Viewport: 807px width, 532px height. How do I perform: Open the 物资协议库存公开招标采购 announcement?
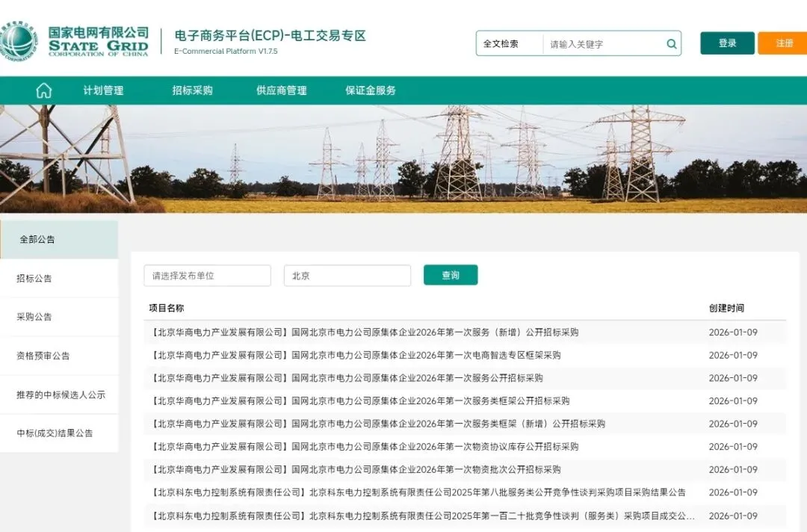pos(364,447)
